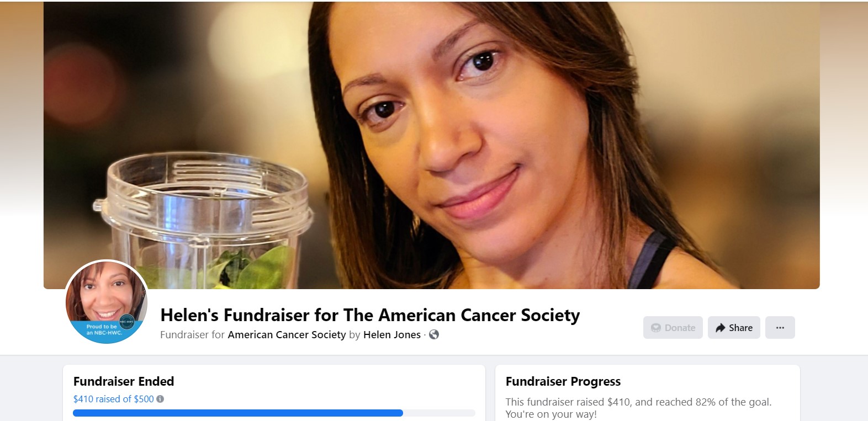The image size is (868, 421).
Task: Open Helen Jones's profile link
Action: click(392, 334)
